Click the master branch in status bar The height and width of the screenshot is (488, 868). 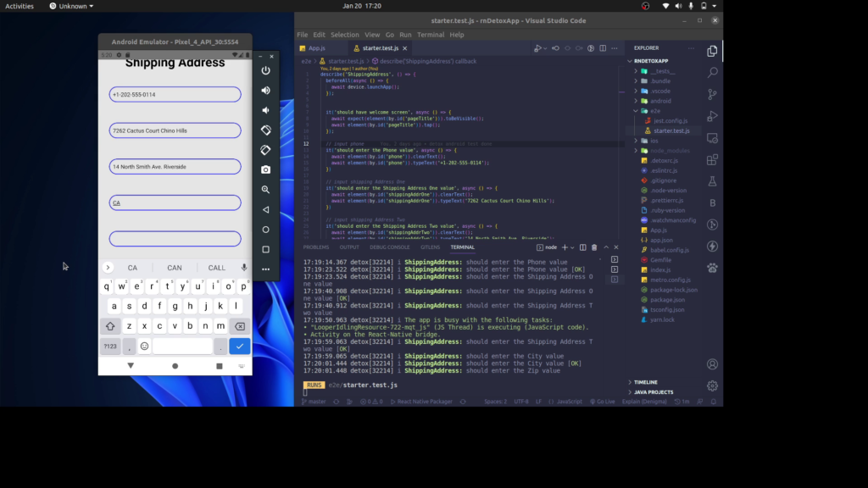(314, 402)
